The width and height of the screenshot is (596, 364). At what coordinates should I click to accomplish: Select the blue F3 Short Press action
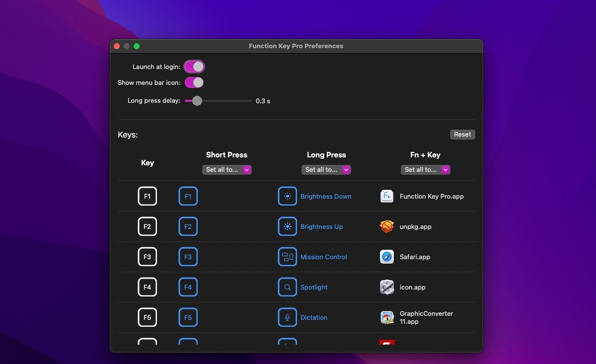click(188, 257)
